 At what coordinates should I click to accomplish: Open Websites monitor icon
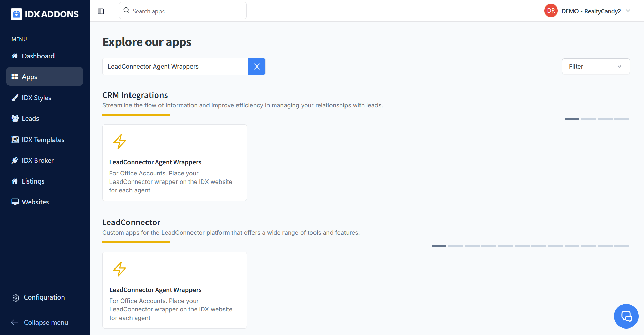click(x=15, y=202)
